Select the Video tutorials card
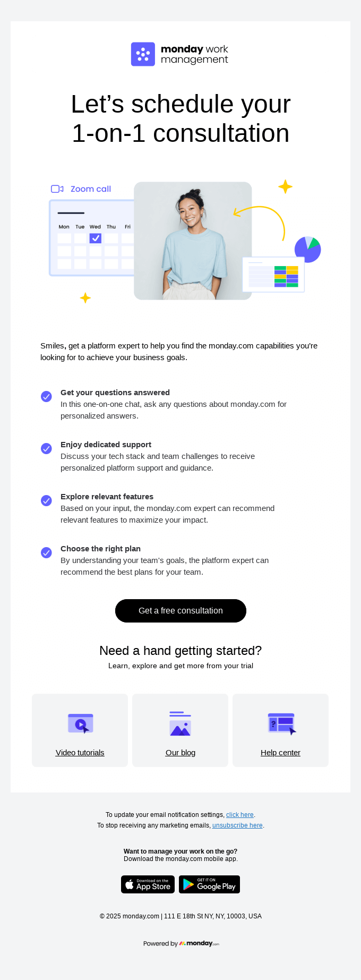Image resolution: width=361 pixels, height=980 pixels. pos(80,730)
